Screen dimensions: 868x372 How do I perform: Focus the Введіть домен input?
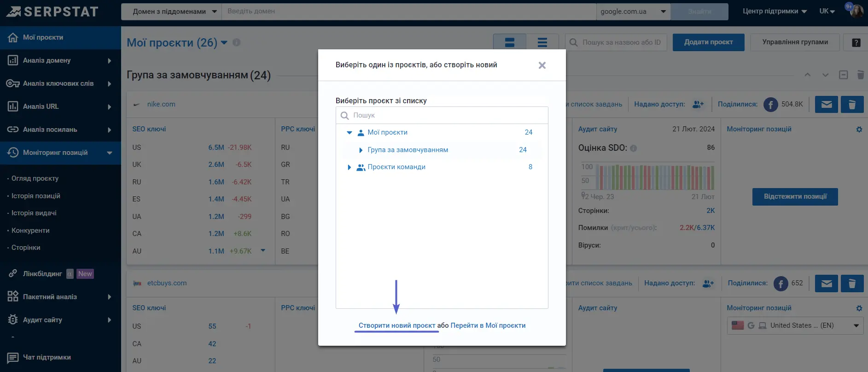click(x=409, y=12)
